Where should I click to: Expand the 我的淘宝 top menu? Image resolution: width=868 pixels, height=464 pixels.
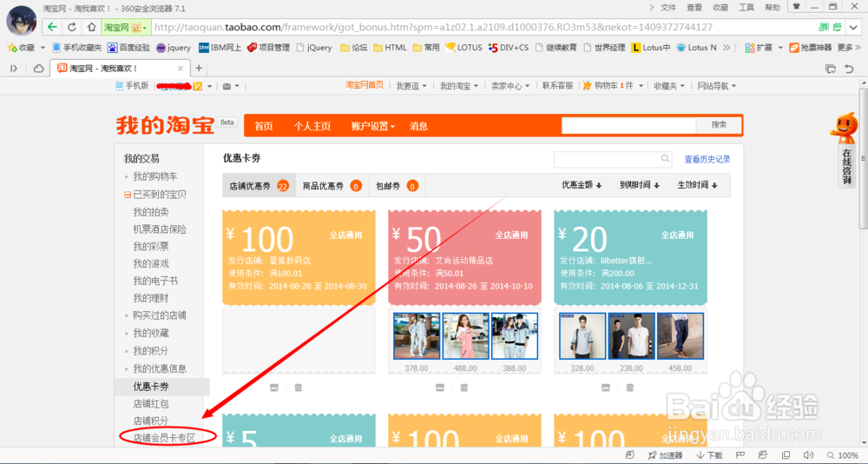click(459, 86)
